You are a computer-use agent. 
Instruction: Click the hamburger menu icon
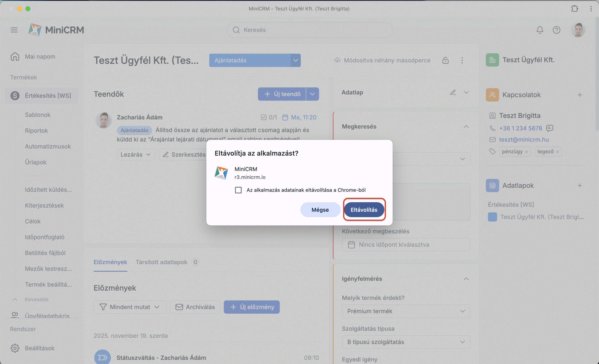14,30
